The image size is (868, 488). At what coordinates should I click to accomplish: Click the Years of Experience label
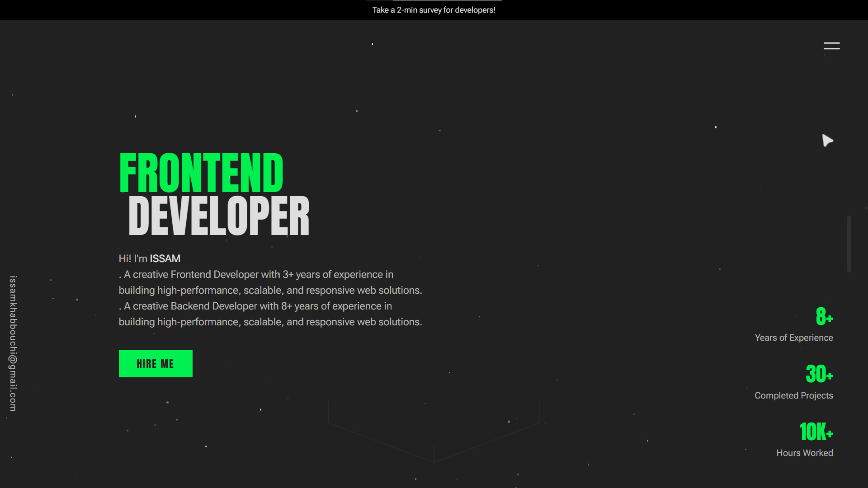tap(793, 338)
